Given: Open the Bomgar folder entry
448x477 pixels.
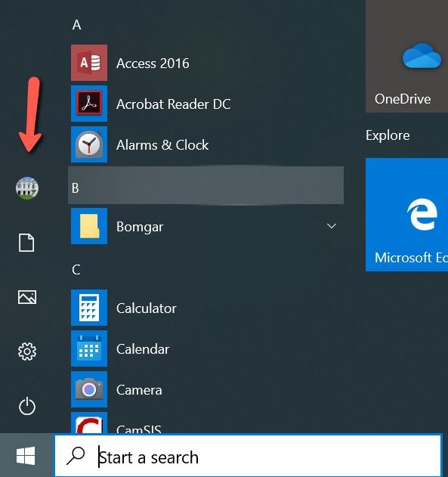Looking at the screenshot, I should pyautogui.click(x=206, y=226).
